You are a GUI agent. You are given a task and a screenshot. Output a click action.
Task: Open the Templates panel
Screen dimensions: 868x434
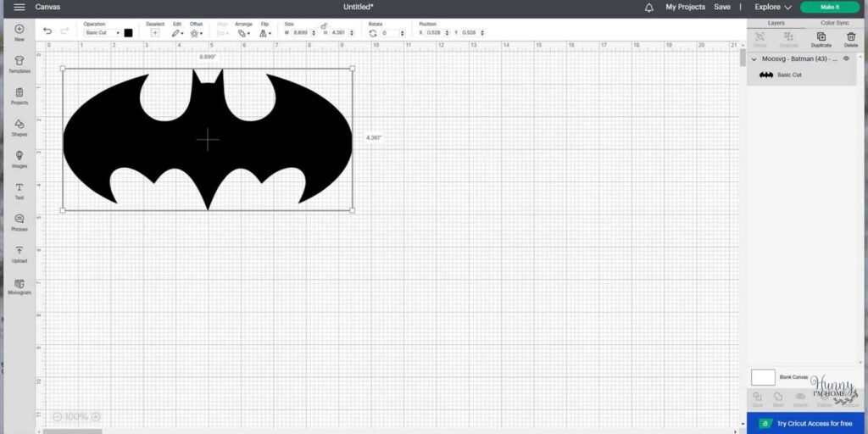tap(19, 64)
